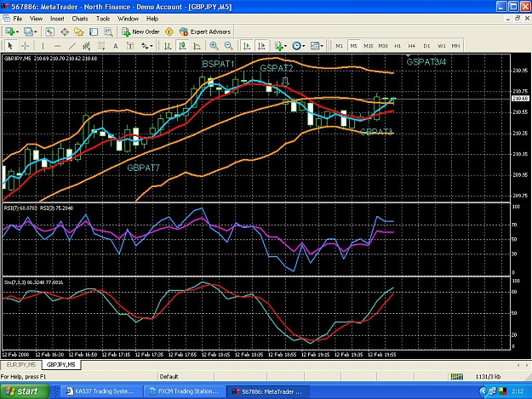Select the Vertical Line tool
This screenshot has height=399, width=532.
pyautogui.click(x=43, y=46)
